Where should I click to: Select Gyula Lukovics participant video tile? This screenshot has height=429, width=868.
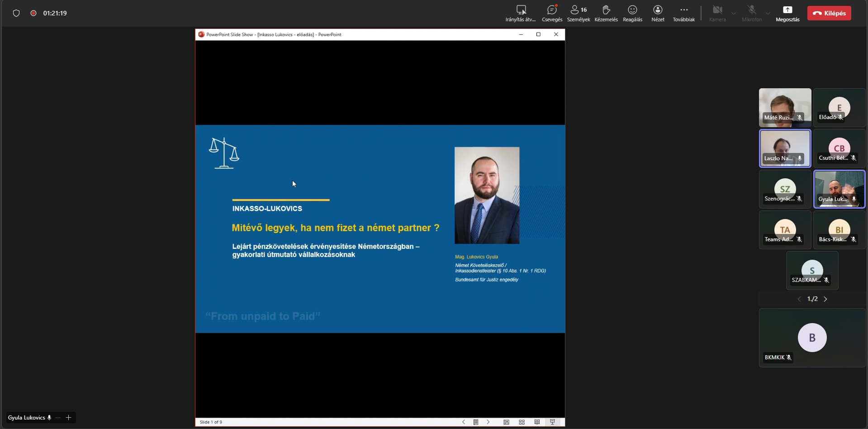(839, 189)
